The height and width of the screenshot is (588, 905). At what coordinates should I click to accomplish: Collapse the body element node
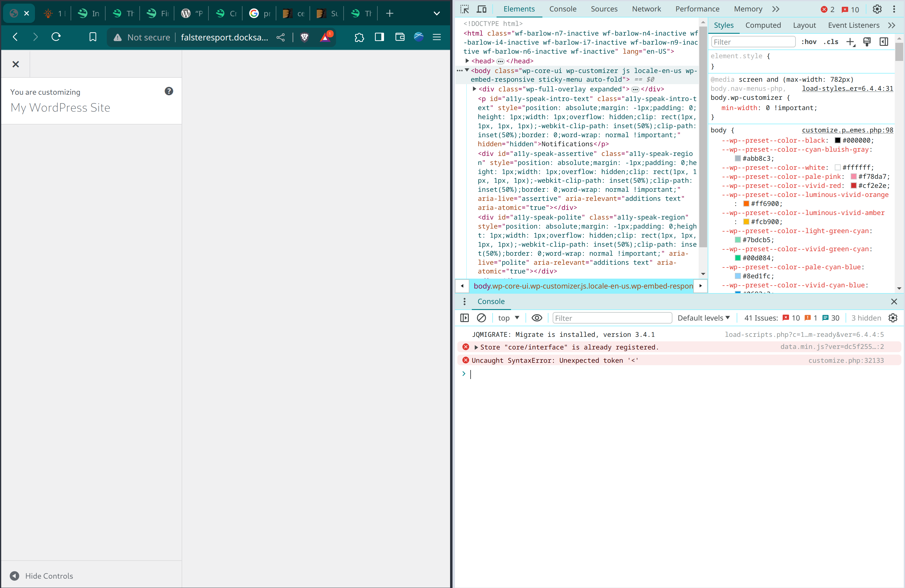467,70
